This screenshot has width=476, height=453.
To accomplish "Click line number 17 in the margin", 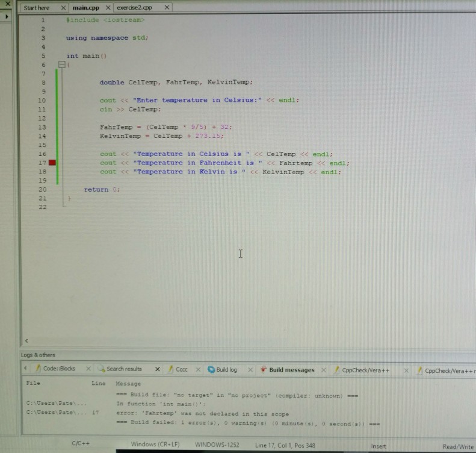I will (42, 163).
